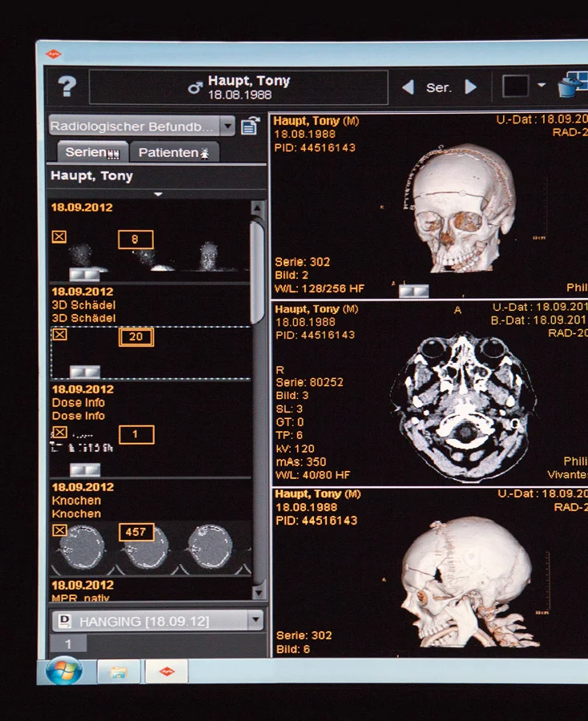Select the black layout square button
This screenshot has width=588, height=721.
click(515, 86)
